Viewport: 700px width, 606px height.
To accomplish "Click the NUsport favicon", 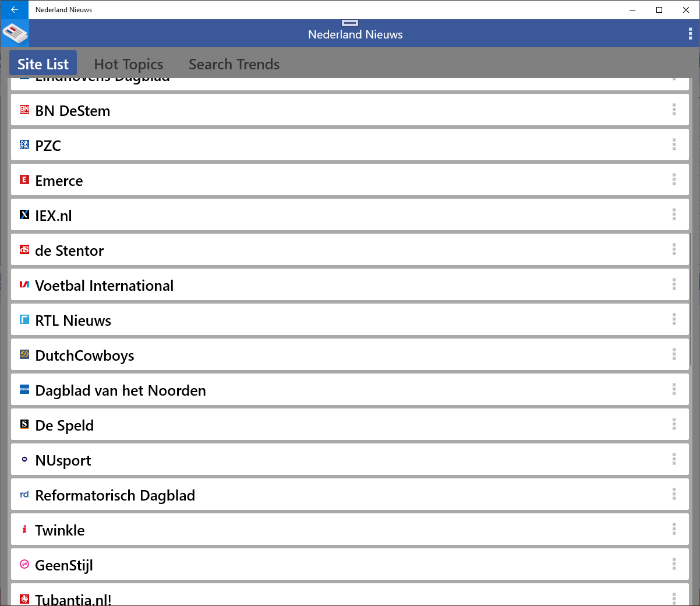I will pyautogui.click(x=24, y=459).
